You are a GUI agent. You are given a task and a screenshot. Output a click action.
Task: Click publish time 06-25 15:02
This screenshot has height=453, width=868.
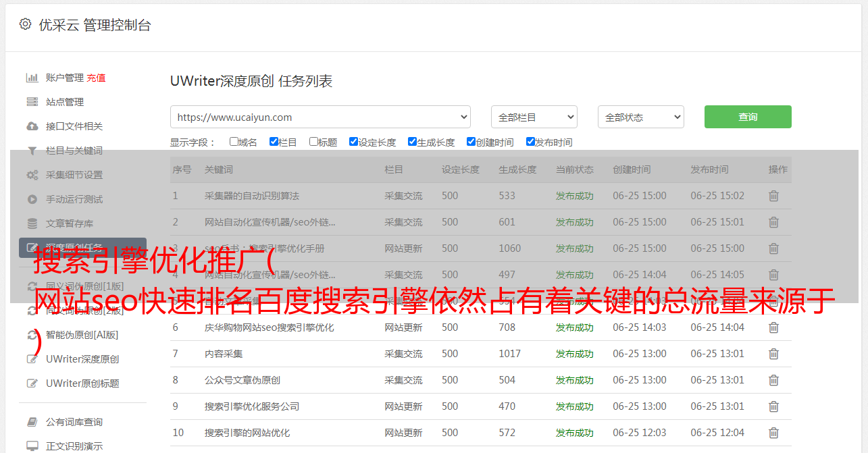(x=717, y=196)
